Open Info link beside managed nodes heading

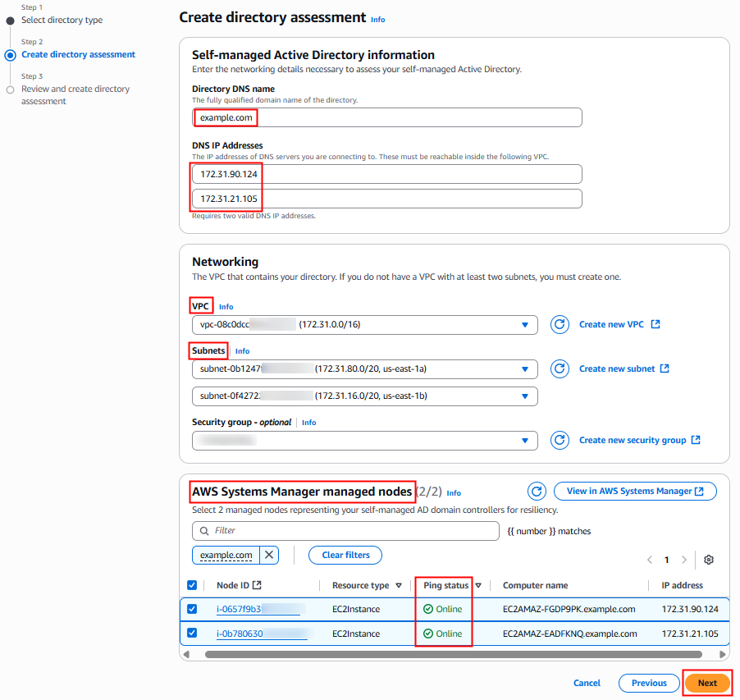click(454, 492)
